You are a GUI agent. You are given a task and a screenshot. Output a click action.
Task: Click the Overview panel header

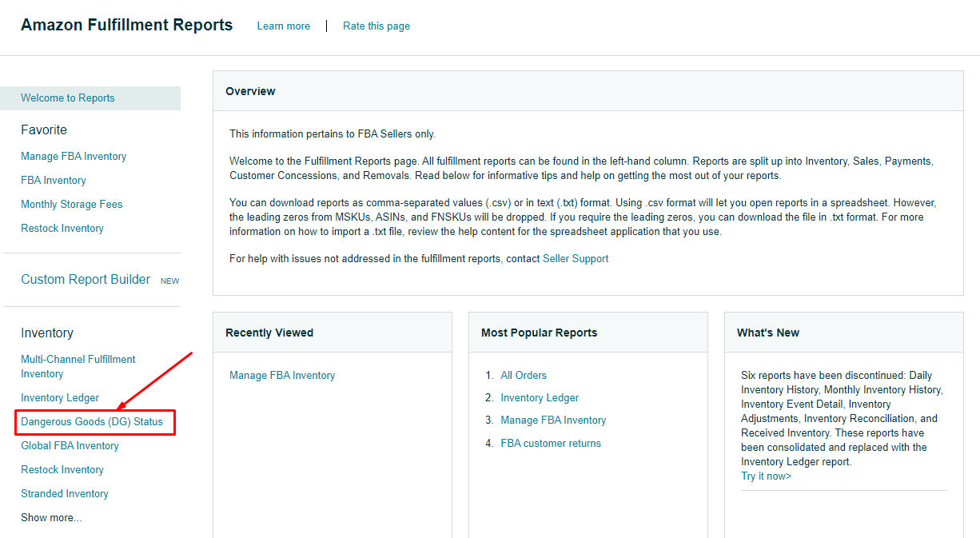(588, 91)
